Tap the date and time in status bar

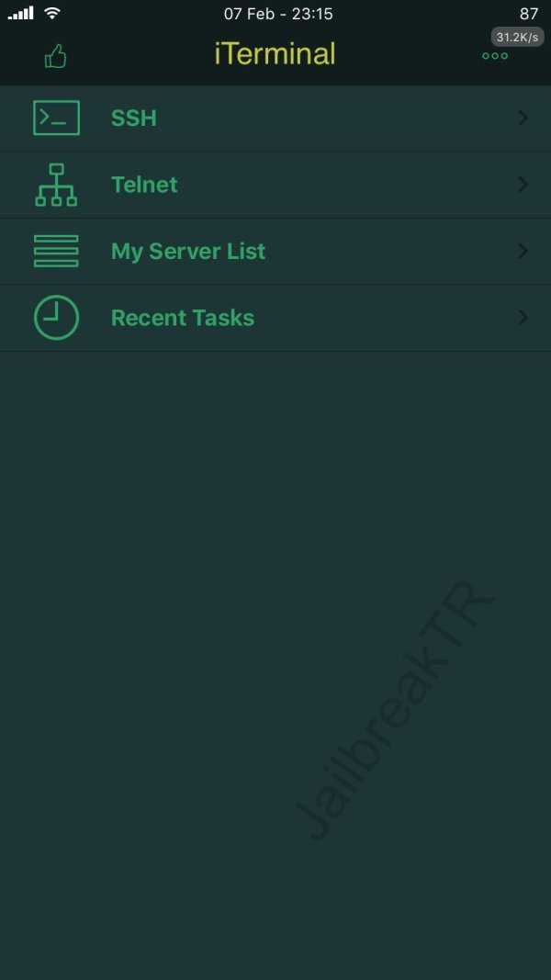click(x=278, y=14)
